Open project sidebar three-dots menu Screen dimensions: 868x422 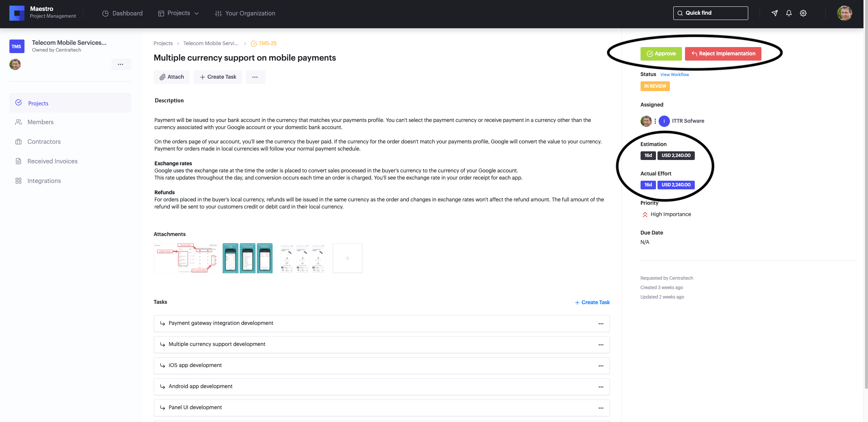coord(121,64)
